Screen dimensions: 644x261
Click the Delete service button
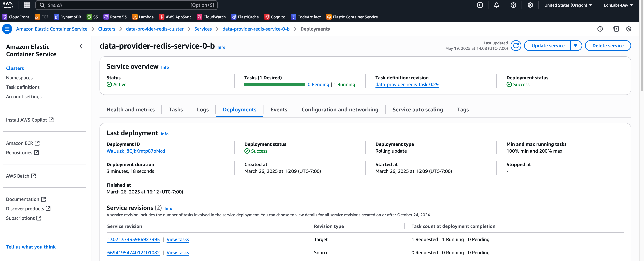coord(608,46)
